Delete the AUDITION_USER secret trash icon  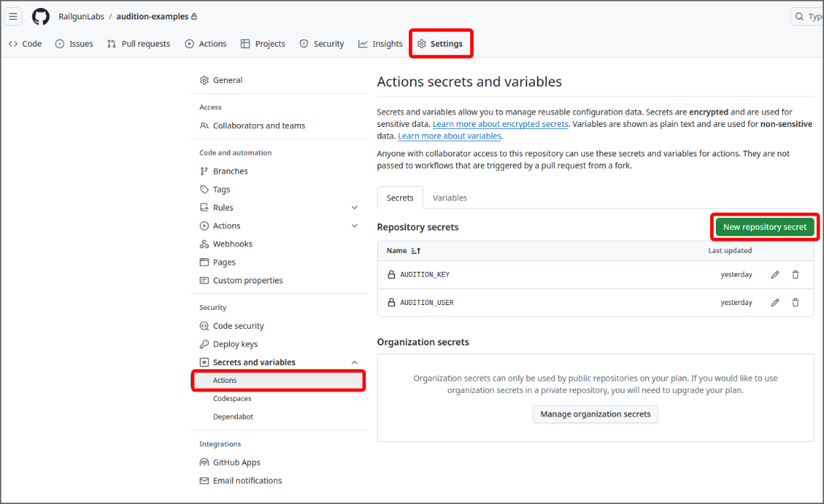[x=795, y=303]
